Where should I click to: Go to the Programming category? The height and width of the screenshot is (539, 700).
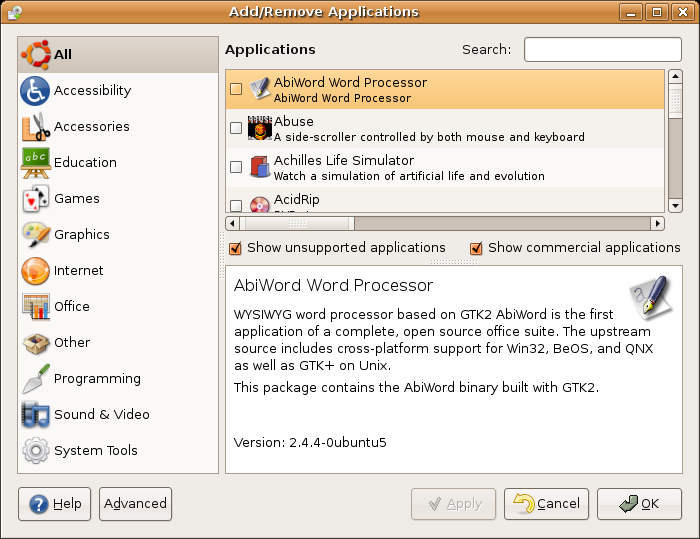(x=118, y=379)
